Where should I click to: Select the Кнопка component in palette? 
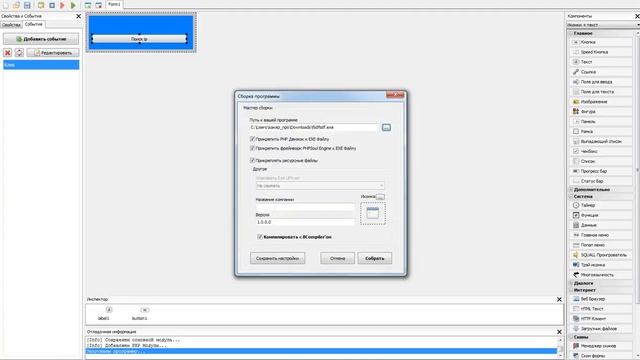(601, 42)
